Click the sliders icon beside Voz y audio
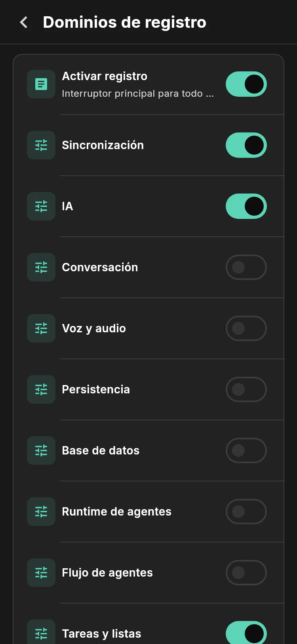 [x=41, y=328]
